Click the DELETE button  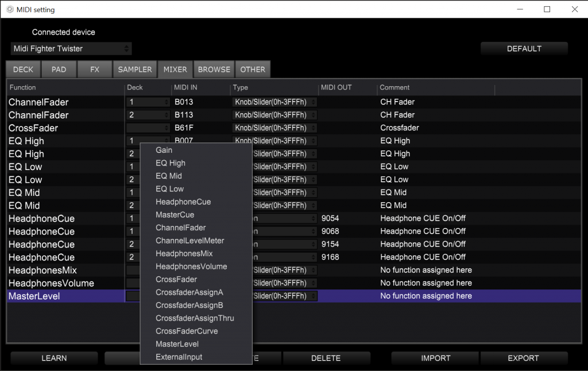[327, 358]
